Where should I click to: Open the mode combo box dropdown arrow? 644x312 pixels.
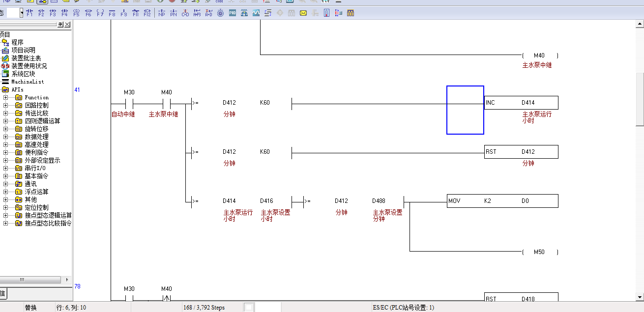[x=21, y=13]
